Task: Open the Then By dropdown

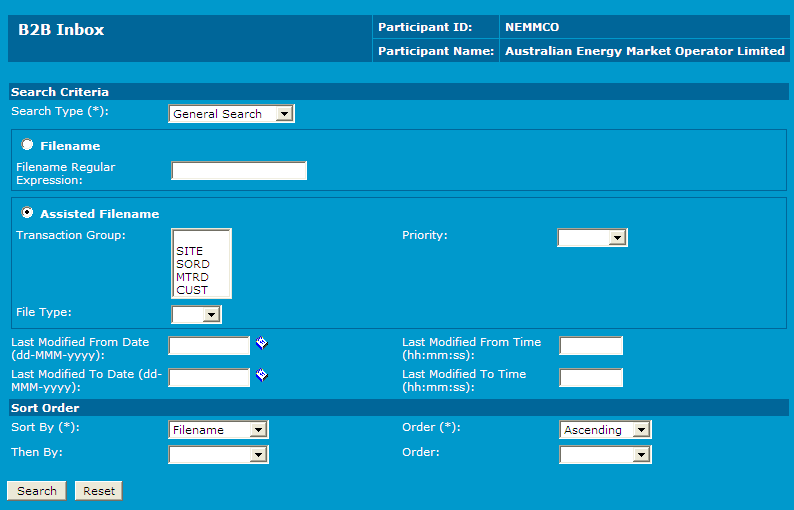Action: (218, 455)
